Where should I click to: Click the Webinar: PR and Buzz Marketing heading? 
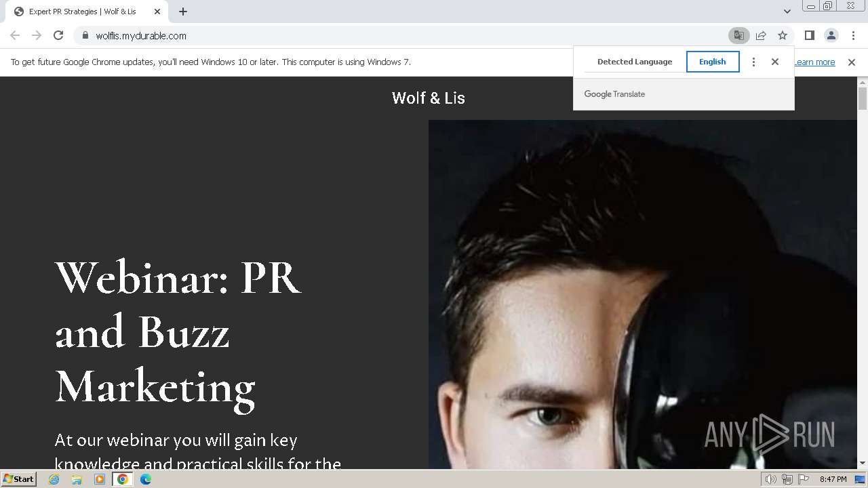[178, 332]
